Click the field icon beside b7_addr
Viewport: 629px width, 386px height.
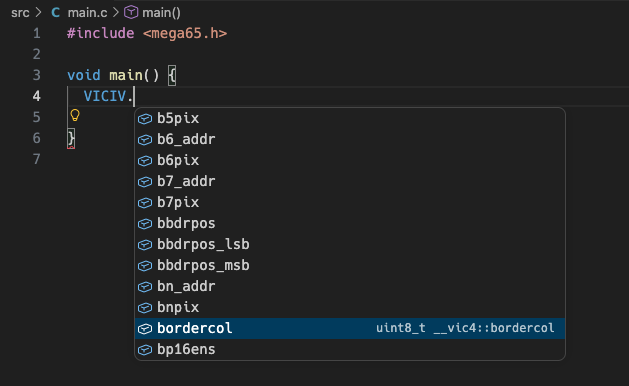[x=145, y=182]
